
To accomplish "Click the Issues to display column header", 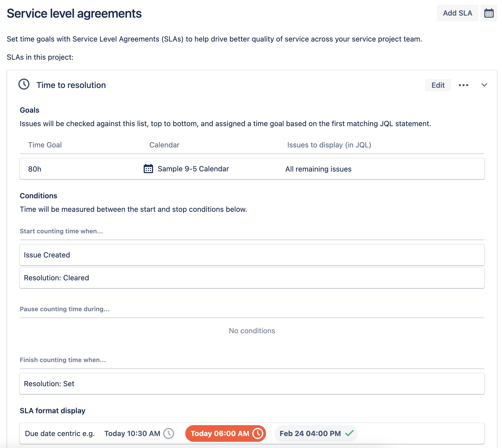I will pyautogui.click(x=329, y=145).
